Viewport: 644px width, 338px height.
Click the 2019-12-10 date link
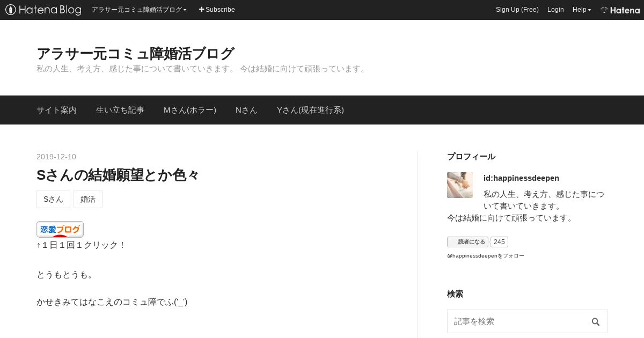56,157
